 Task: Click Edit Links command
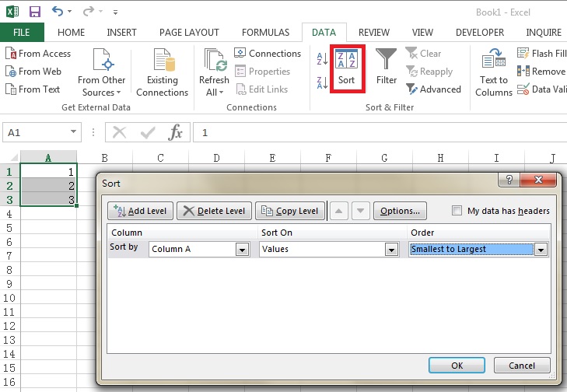pos(262,89)
